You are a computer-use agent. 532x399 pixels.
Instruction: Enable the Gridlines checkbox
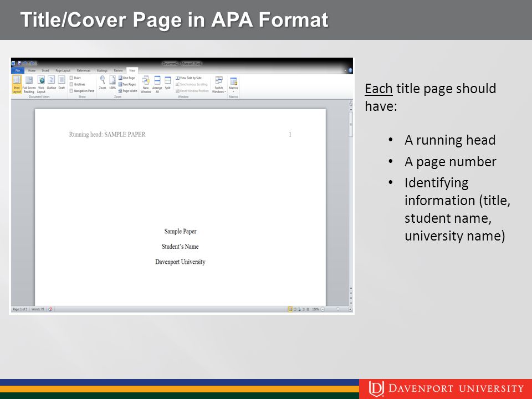(x=71, y=84)
